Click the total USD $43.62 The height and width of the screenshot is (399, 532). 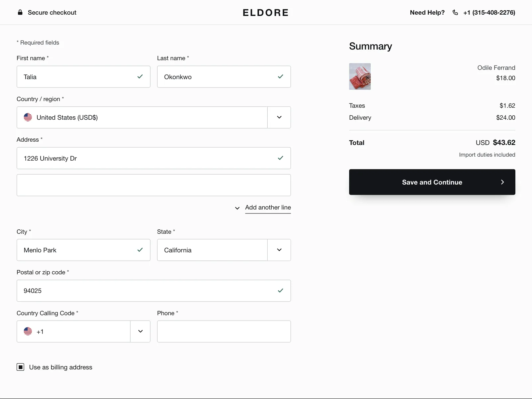pos(495,142)
